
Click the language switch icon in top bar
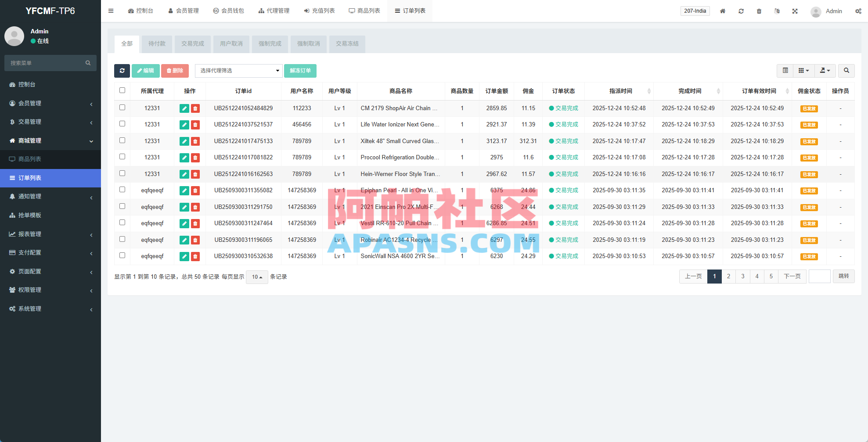[777, 11]
